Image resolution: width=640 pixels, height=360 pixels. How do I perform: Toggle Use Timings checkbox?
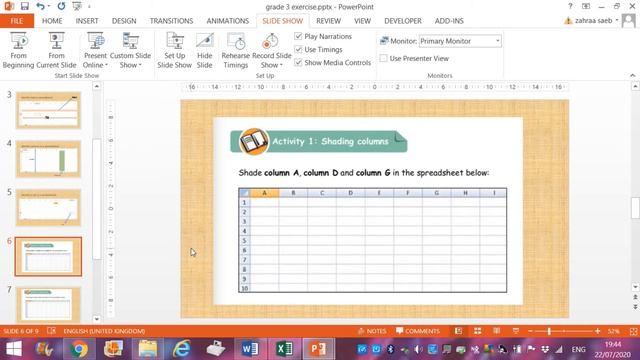[298, 49]
